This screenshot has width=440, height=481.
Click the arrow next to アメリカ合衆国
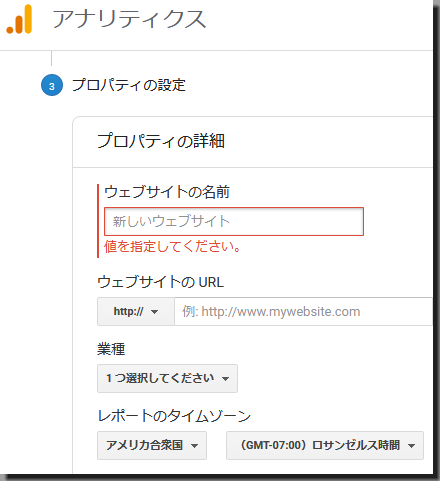click(x=194, y=446)
